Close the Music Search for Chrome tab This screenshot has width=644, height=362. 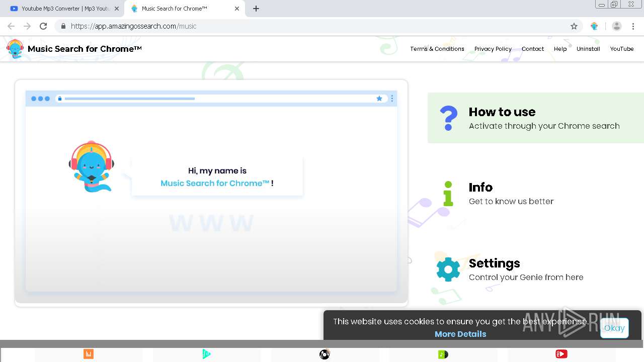point(237,9)
